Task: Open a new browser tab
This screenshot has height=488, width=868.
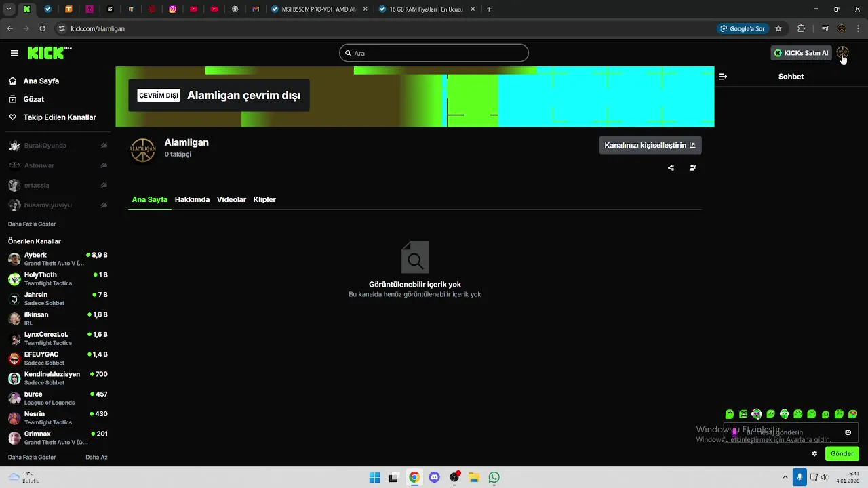Action: click(x=489, y=9)
